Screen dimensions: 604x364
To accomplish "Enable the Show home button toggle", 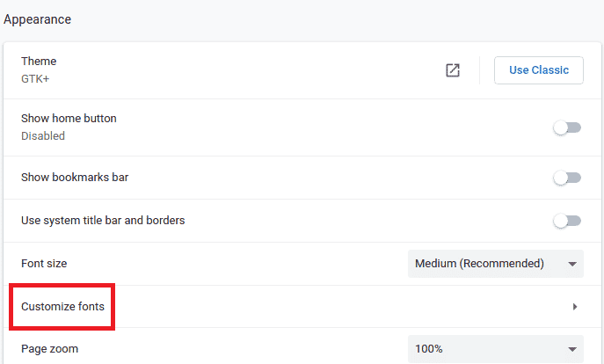I will point(567,127).
